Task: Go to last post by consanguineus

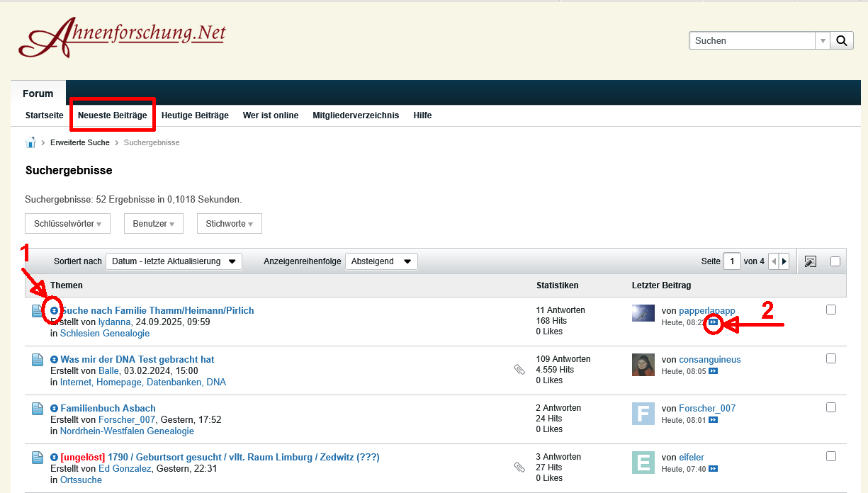Action: 714,371
